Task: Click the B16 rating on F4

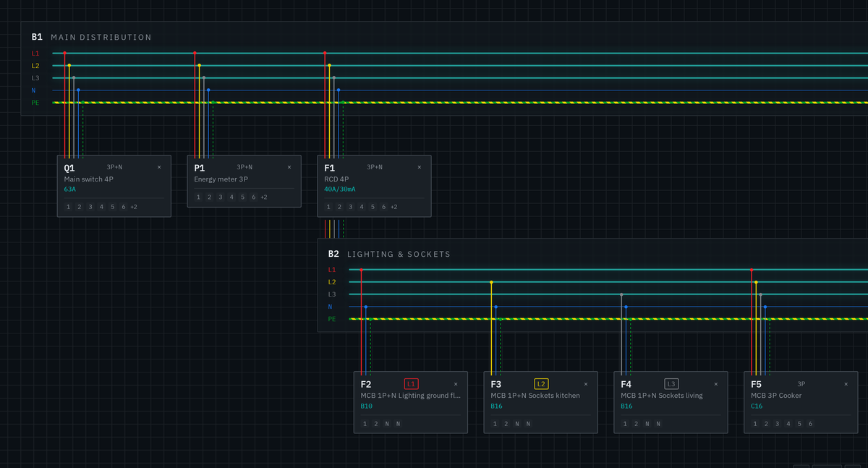Action: pyautogui.click(x=627, y=407)
